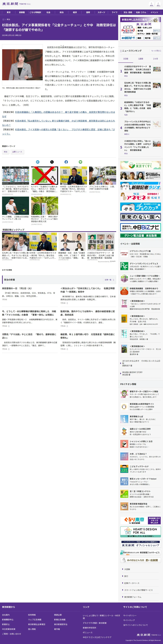The width and height of the screenshot is (163, 644).
Task: Open the ぐるり東京 banner
Action: (141, 520)
